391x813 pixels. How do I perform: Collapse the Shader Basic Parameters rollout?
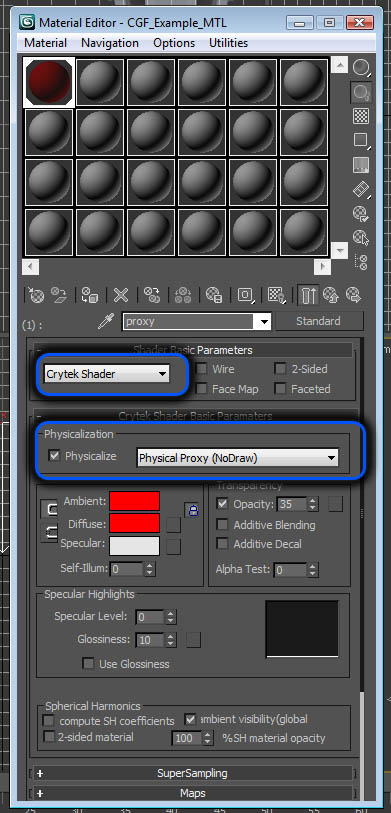click(192, 350)
